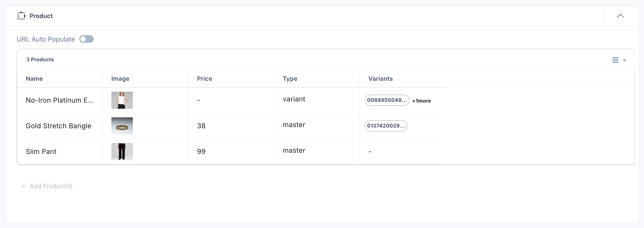The width and height of the screenshot is (644, 228).
Task: Collapse the Product section using the top chevron
Action: [x=621, y=16]
